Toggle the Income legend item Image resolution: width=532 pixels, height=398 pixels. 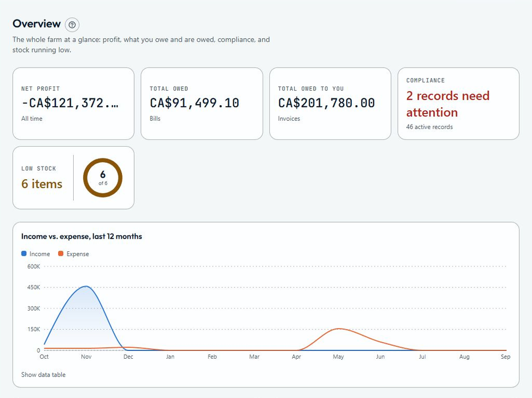click(35, 254)
